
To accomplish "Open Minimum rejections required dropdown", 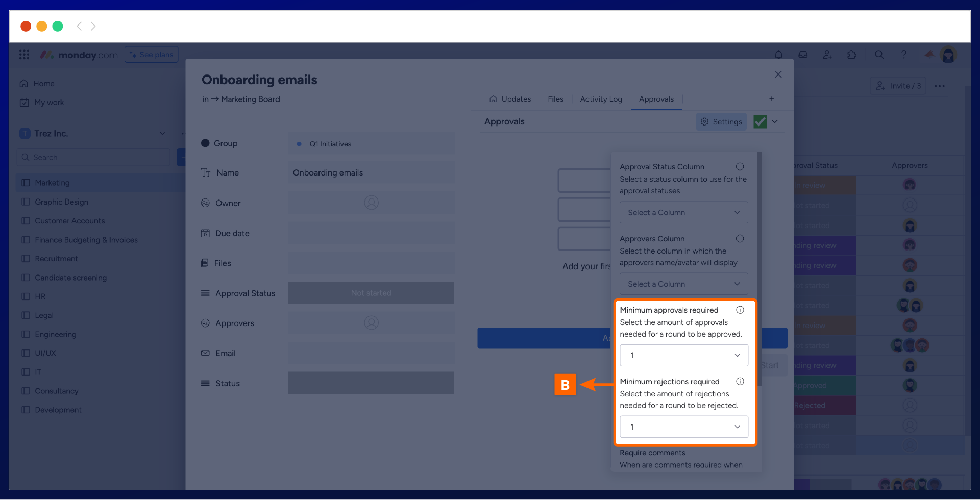I will point(683,427).
